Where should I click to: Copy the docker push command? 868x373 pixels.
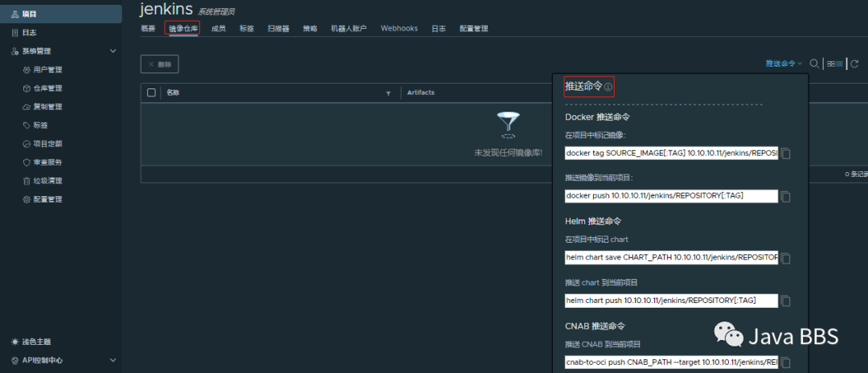(785, 196)
